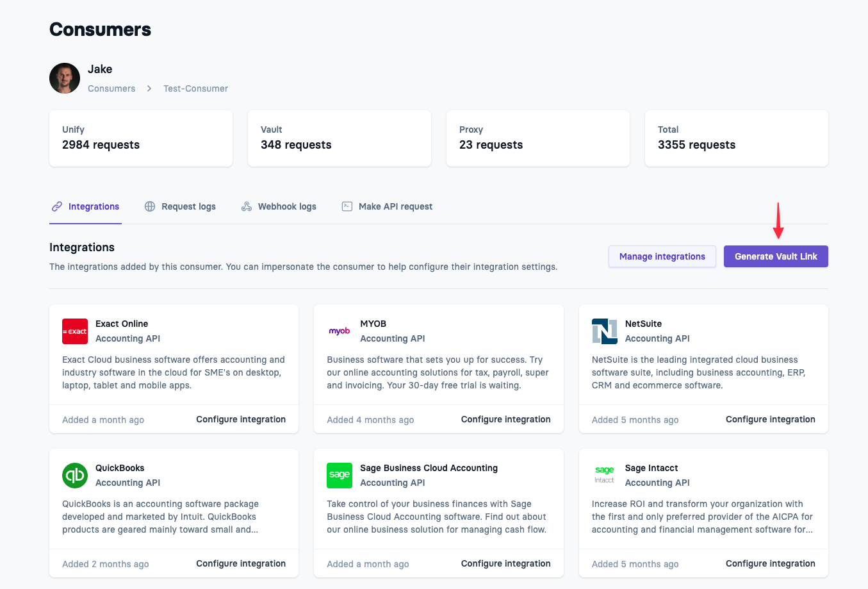Screen dimensions: 868x589
Task: Configure integration for Sage Business Cloud Accounting
Action: tap(505, 563)
